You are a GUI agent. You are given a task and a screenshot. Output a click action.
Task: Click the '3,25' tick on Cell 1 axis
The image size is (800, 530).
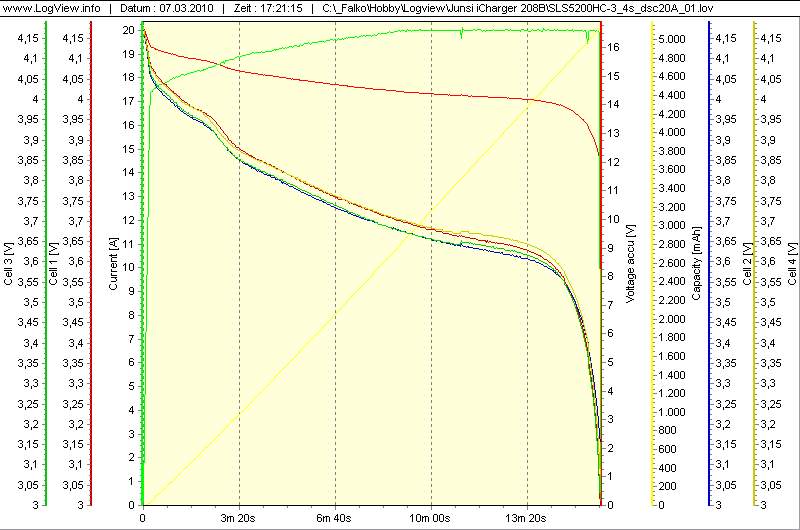[x=73, y=404]
